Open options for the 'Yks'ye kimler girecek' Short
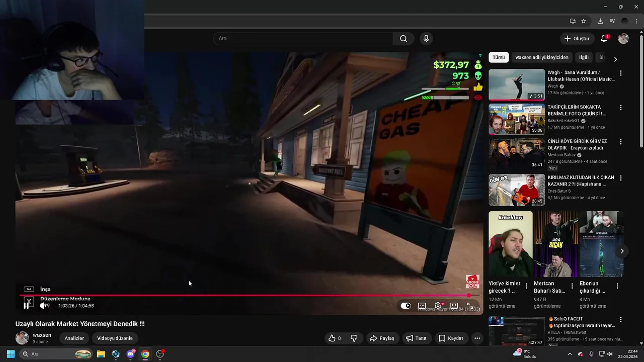 coord(526,286)
